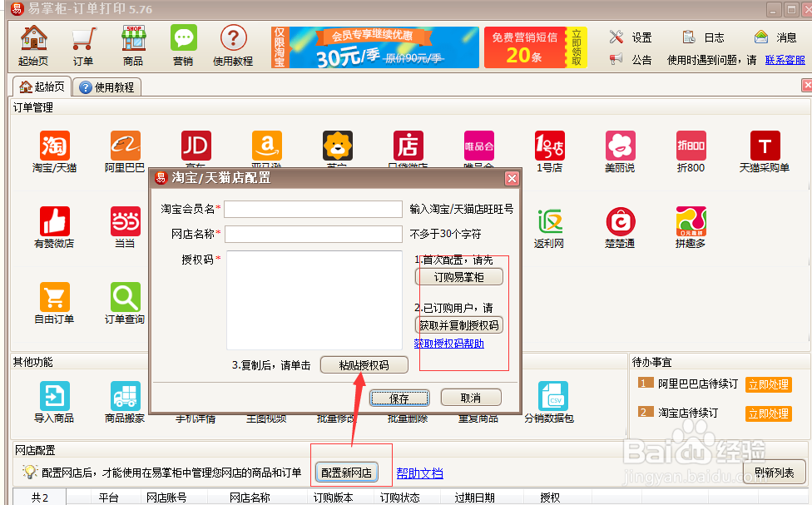Open the 30元/季 member discount banner
This screenshot has height=505, width=812.
[375, 47]
